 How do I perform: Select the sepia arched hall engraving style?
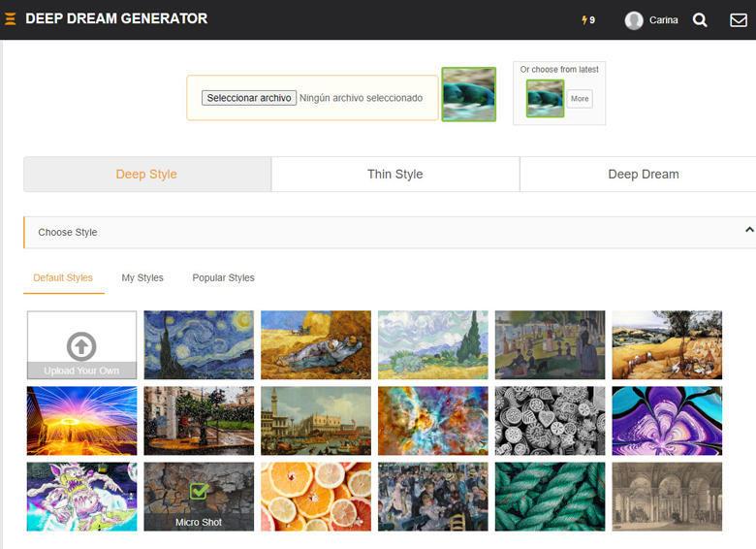pos(667,497)
